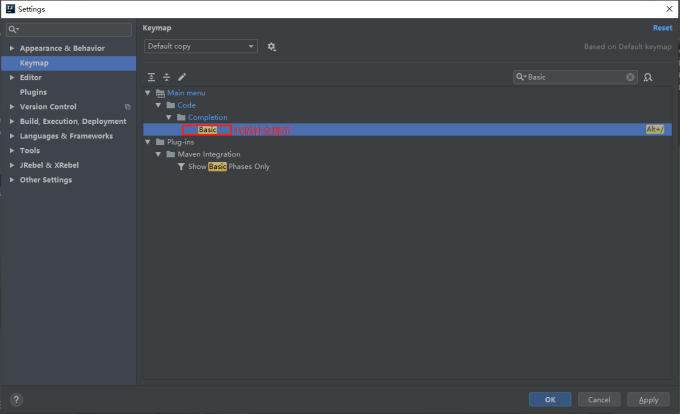Select Keymap in the settings sidebar

[x=69, y=63]
